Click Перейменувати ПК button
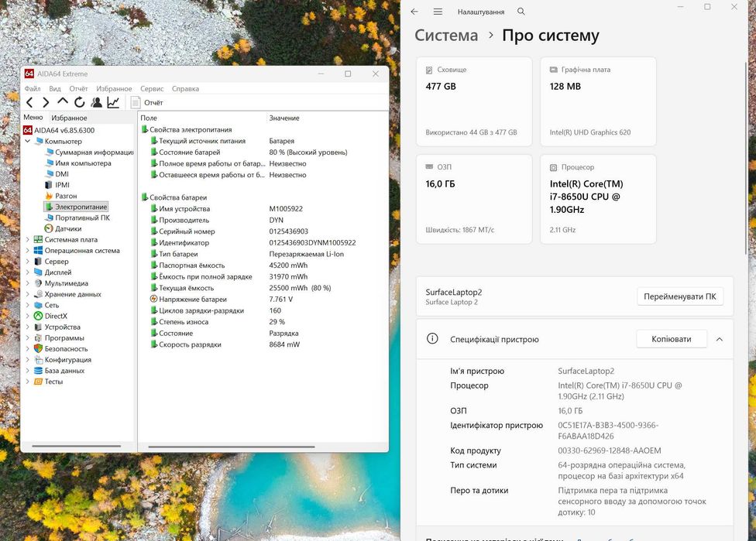This screenshot has height=541, width=756. tap(680, 296)
